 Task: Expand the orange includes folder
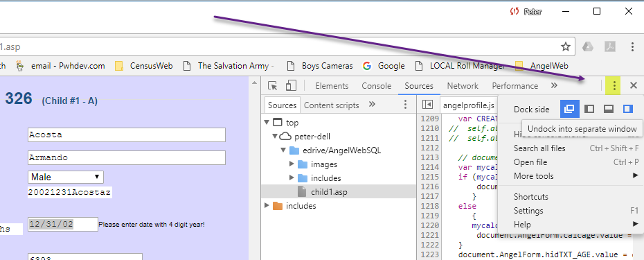point(267,205)
